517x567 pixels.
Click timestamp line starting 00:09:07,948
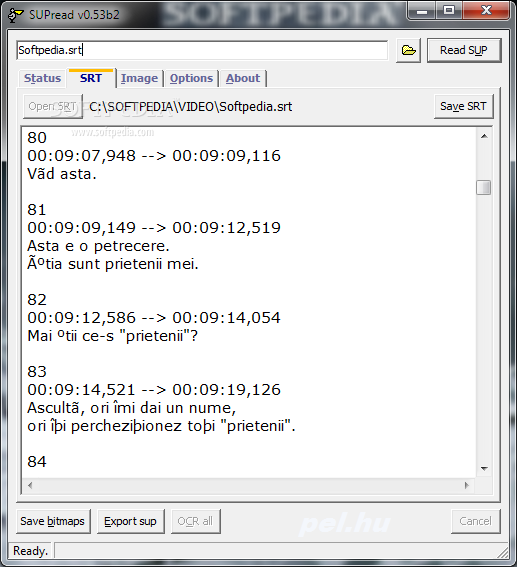point(154,156)
